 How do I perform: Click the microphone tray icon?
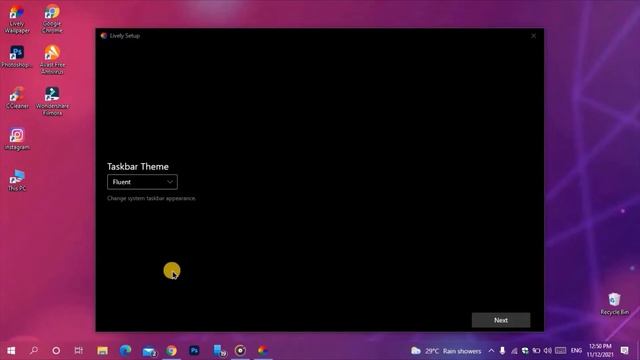(x=502, y=351)
